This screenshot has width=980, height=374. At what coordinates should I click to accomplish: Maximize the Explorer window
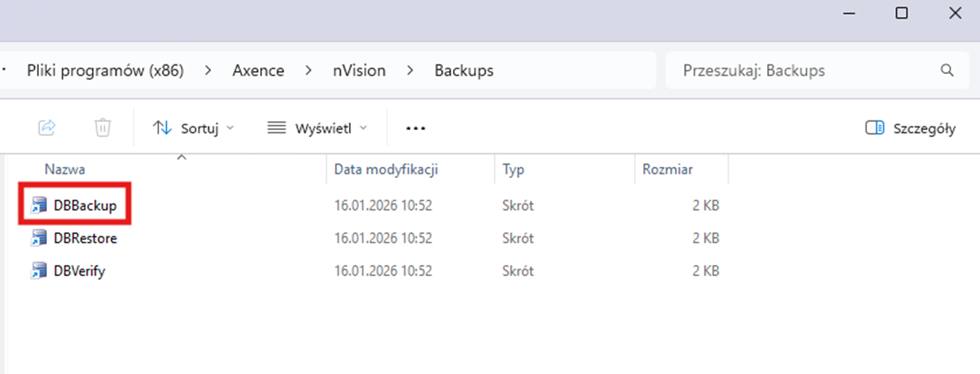[902, 13]
